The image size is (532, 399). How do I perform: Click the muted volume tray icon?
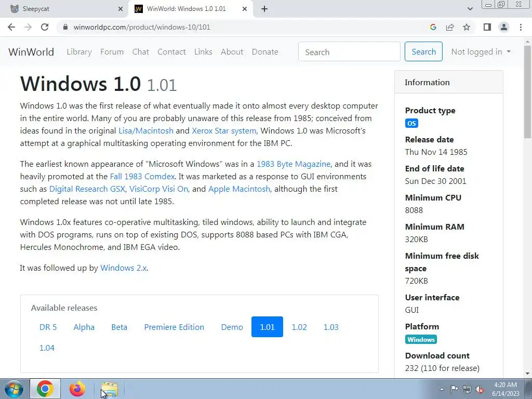(x=480, y=389)
